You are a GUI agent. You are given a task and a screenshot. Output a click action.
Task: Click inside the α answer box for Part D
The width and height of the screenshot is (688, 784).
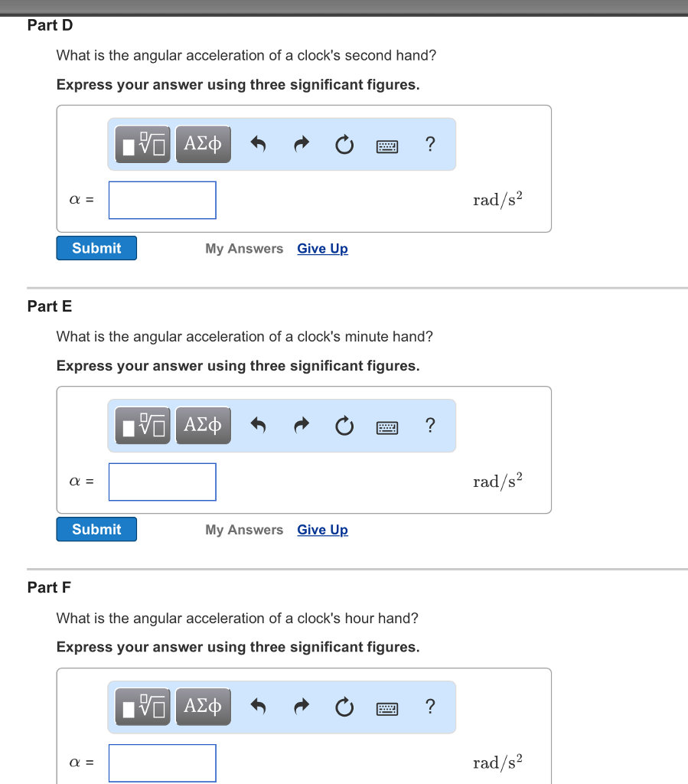(161, 199)
